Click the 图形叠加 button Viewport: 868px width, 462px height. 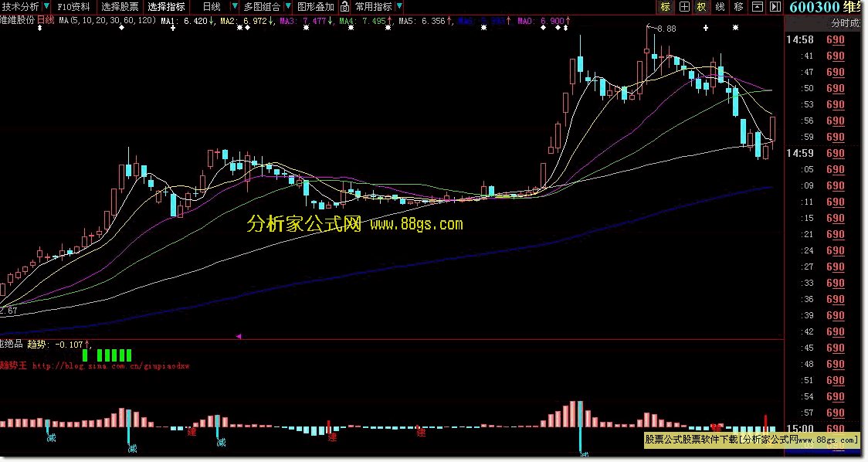316,7
